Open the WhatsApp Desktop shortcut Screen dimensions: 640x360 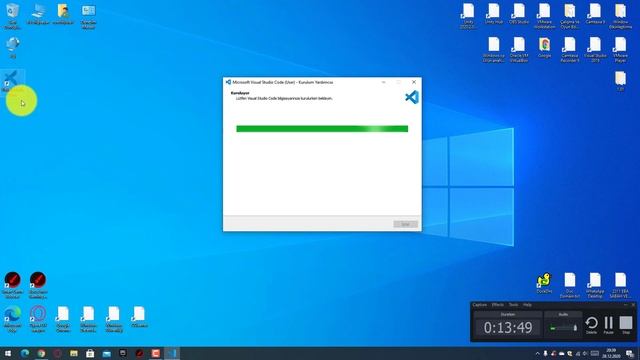click(x=595, y=285)
